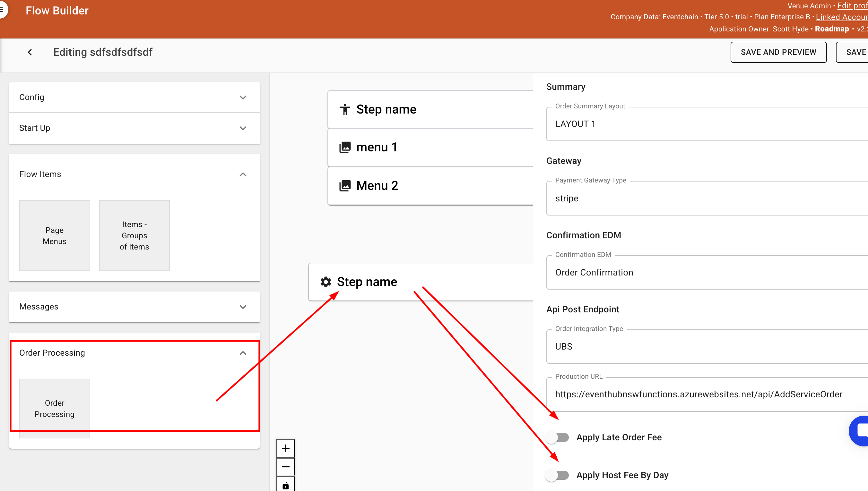
Task: Collapse the Flow Items panel
Action: pos(243,174)
